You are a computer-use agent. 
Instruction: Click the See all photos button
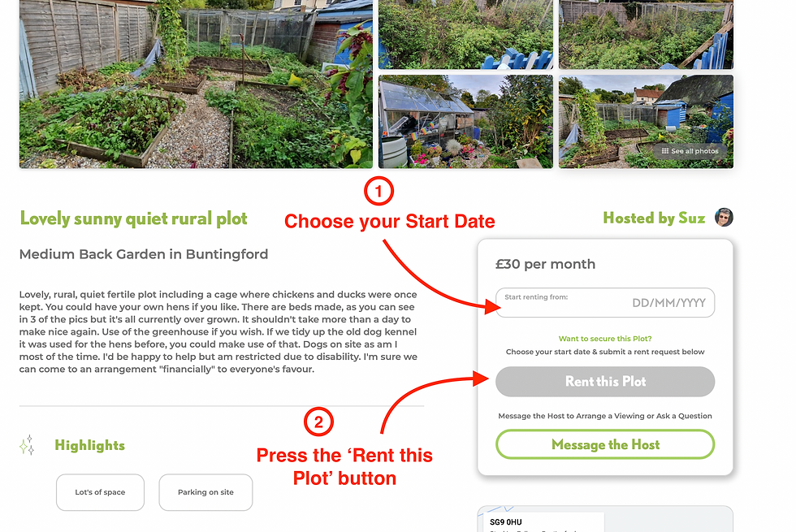[690, 151]
